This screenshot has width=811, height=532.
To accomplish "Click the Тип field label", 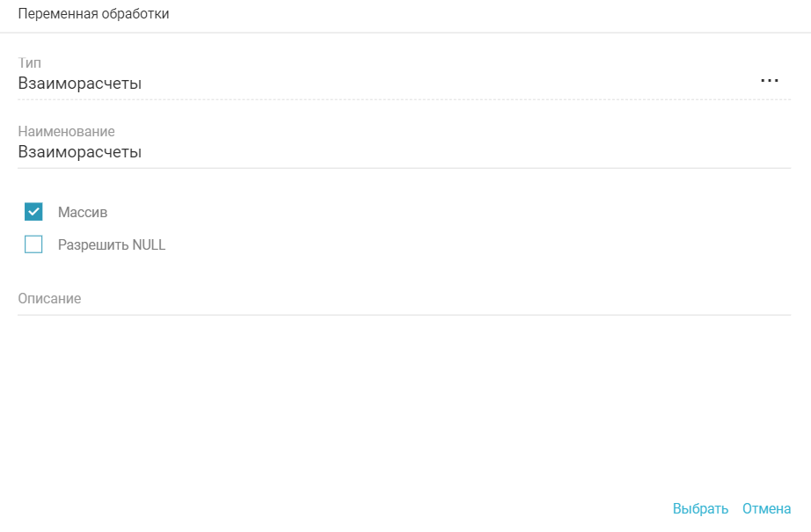I will pyautogui.click(x=30, y=63).
